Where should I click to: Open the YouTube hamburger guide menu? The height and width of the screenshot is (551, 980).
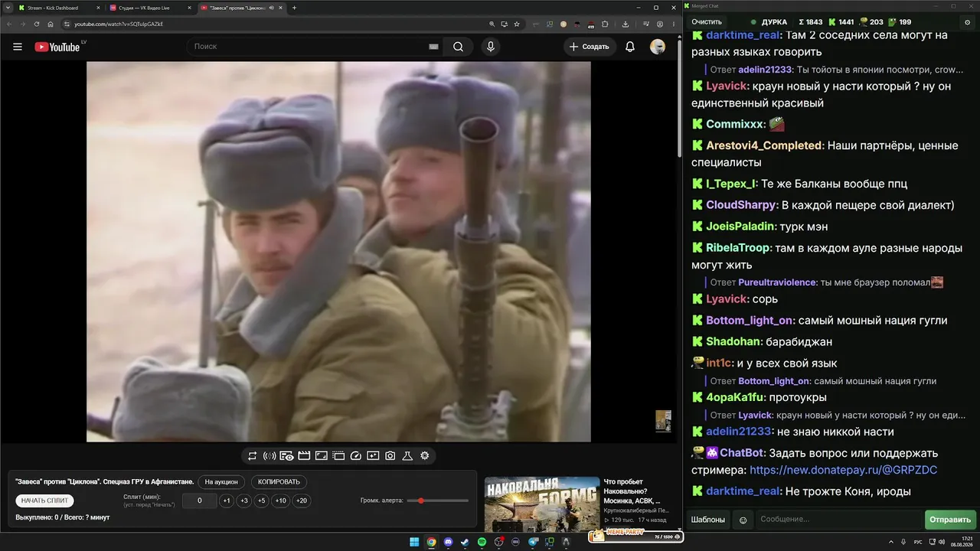(18, 47)
